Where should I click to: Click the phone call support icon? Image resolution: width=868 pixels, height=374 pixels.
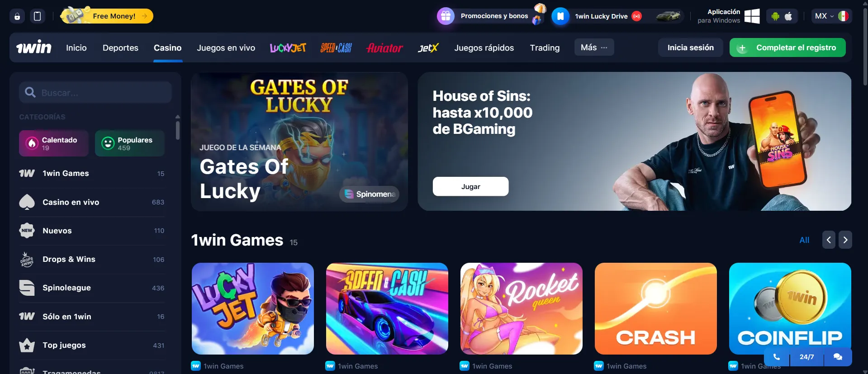pyautogui.click(x=777, y=357)
